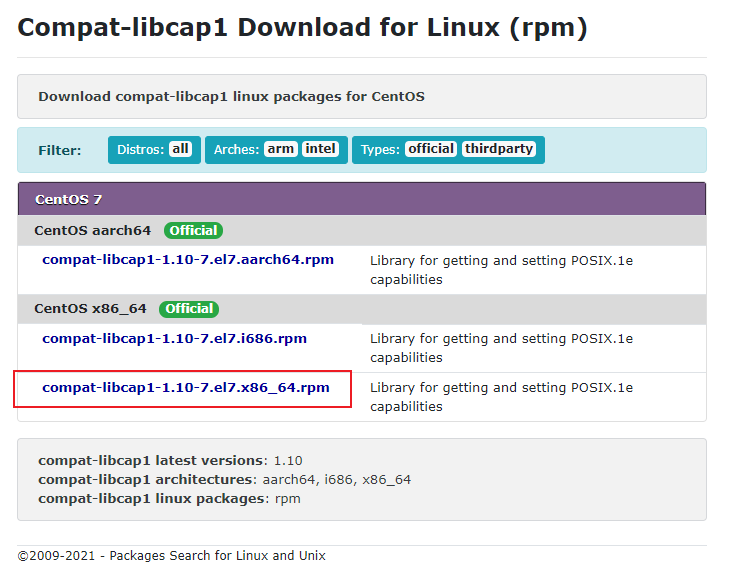Click the footer 'Packages Search for Linux and Unix'

coord(218,556)
